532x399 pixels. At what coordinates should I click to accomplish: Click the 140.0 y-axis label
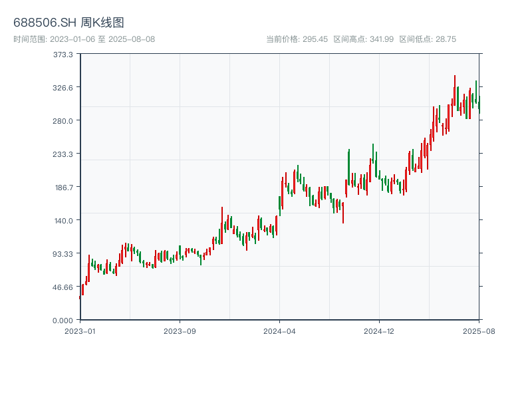tap(64, 221)
